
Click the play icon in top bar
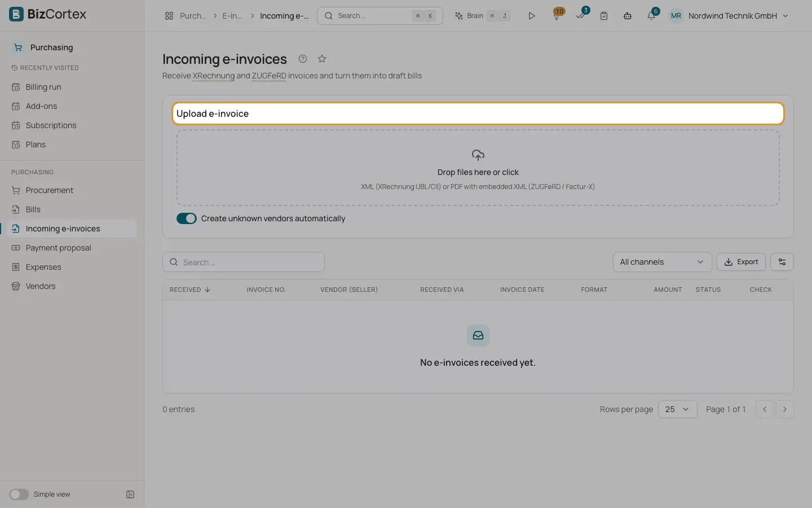click(532, 16)
